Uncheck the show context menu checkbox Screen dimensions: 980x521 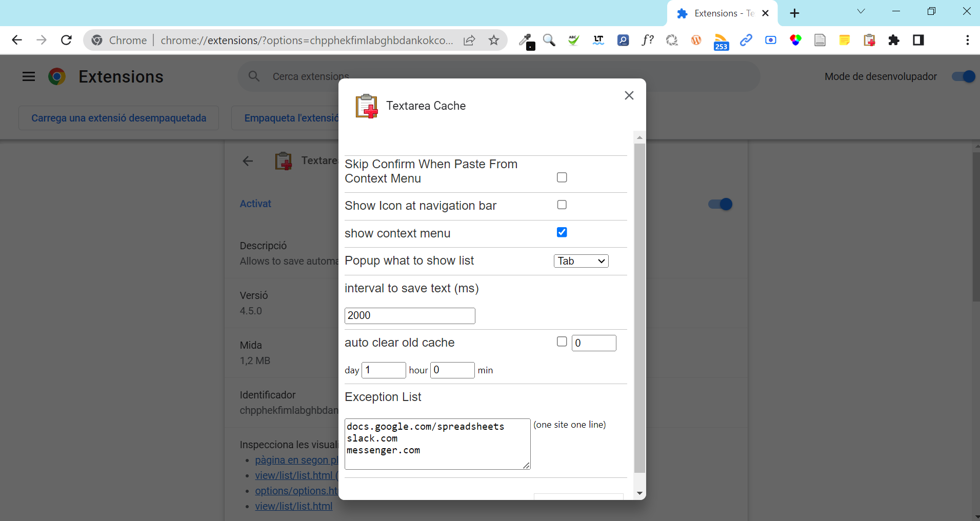[562, 232]
